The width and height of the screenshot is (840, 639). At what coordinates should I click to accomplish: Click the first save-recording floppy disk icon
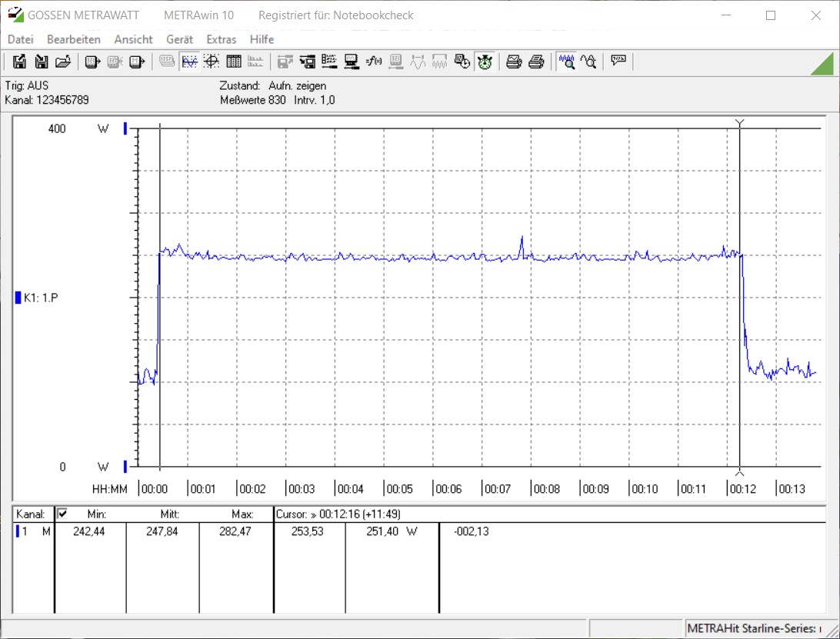(19, 62)
